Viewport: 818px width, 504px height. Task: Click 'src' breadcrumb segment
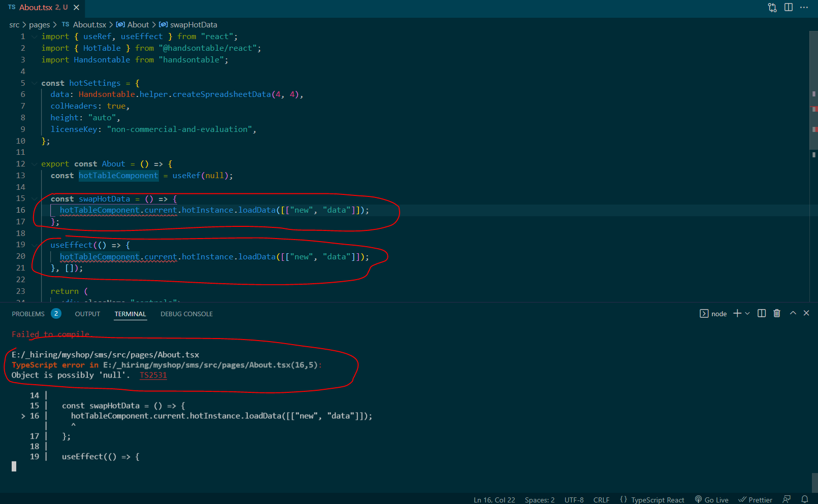[14, 25]
